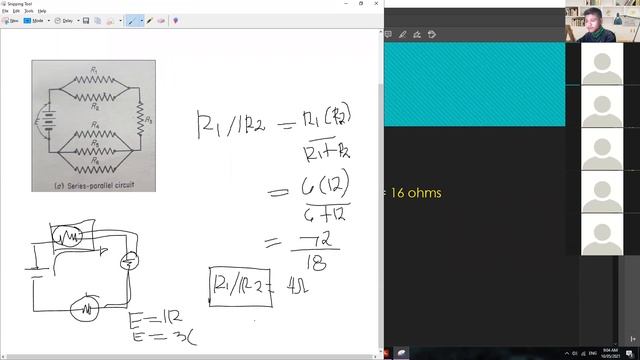
Task: Open the notification center icon
Action: tap(629, 353)
